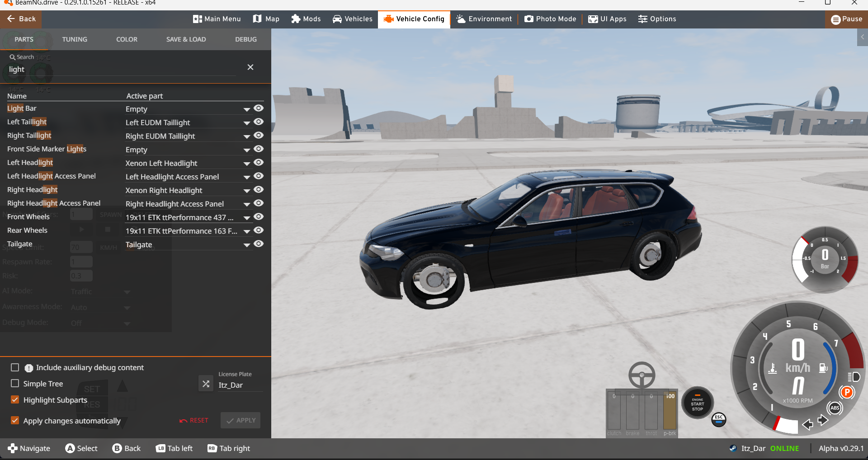Toggle visibility of Front Side Marker Lights
This screenshot has height=460, width=868.
point(259,149)
